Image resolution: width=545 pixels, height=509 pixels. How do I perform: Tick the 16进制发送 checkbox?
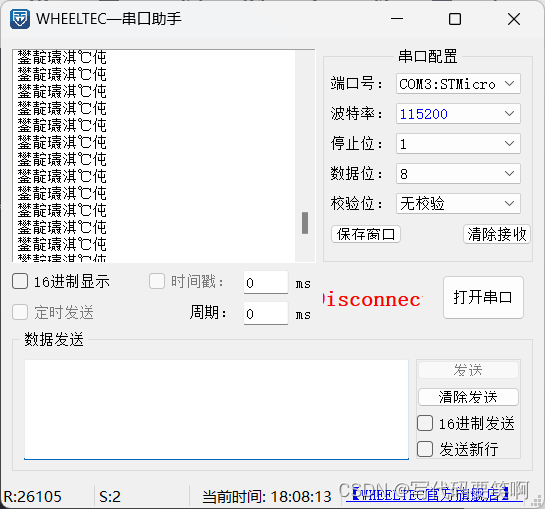pyautogui.click(x=425, y=423)
